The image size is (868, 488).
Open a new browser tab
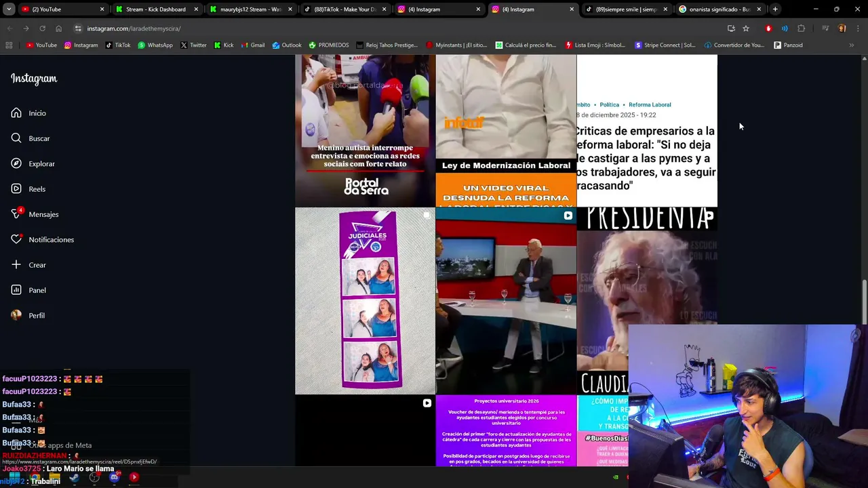pos(775,9)
